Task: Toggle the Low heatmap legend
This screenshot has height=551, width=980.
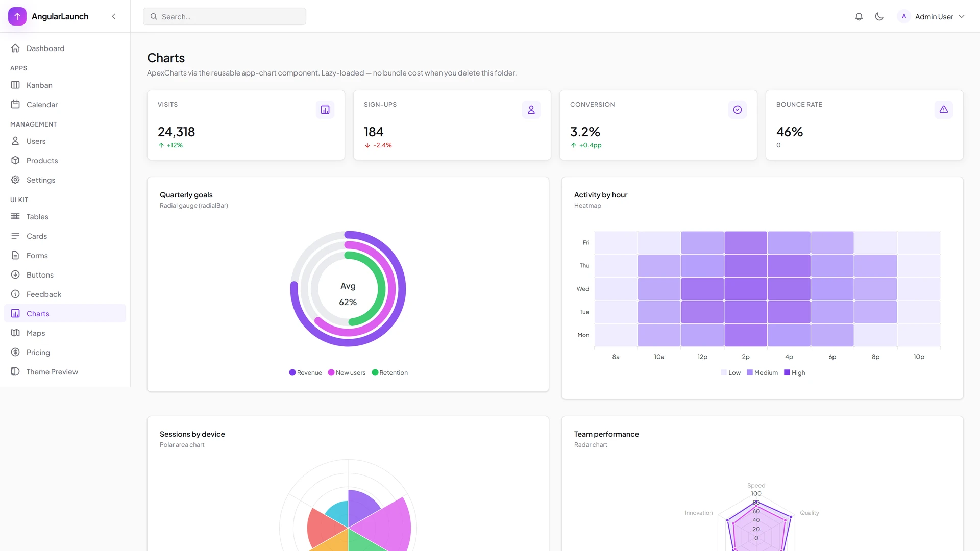Action: pos(730,372)
